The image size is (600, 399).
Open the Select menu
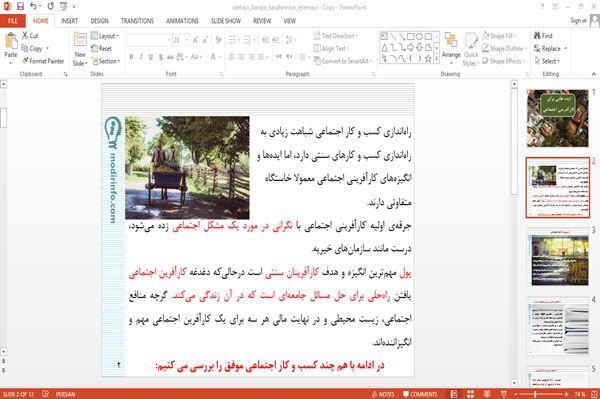[x=547, y=61]
